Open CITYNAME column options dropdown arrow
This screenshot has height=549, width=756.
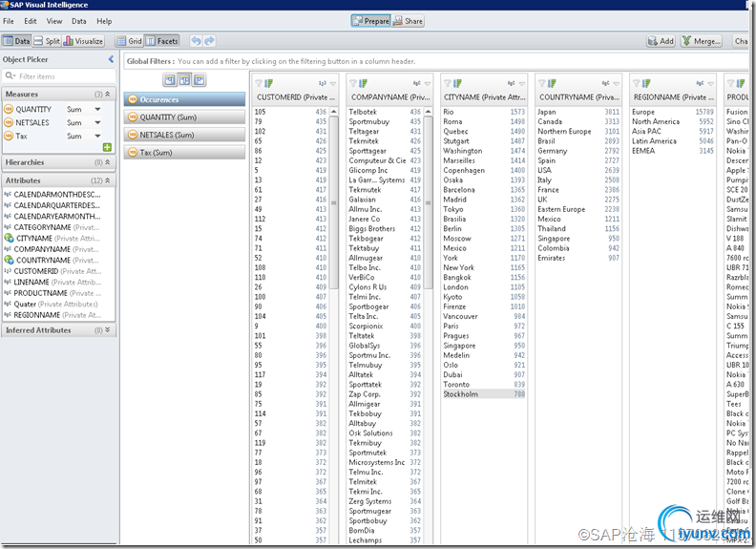522,84
